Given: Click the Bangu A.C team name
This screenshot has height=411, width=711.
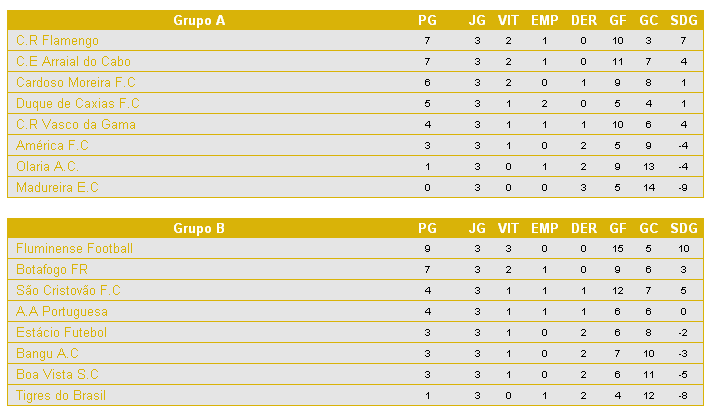Looking at the screenshot, I should pos(47,353).
